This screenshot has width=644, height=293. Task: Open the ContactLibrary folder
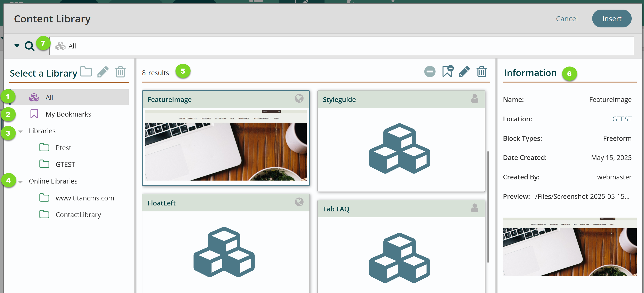tap(78, 215)
